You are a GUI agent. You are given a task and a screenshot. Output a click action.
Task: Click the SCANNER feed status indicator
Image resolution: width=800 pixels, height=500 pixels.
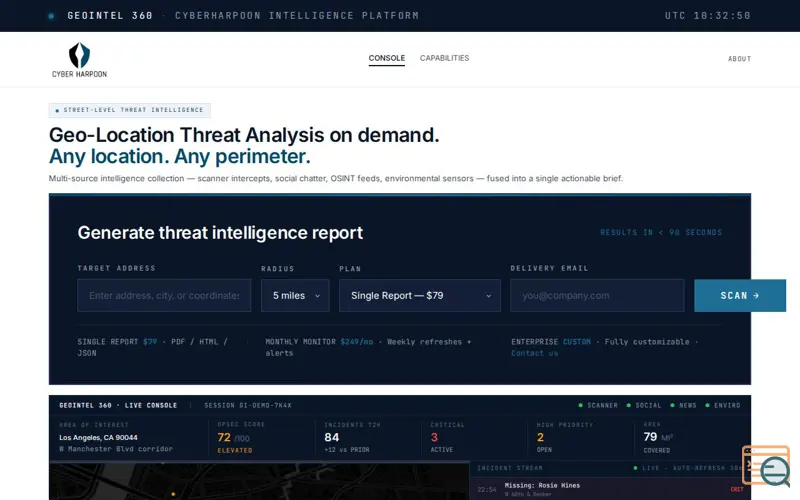click(x=598, y=405)
